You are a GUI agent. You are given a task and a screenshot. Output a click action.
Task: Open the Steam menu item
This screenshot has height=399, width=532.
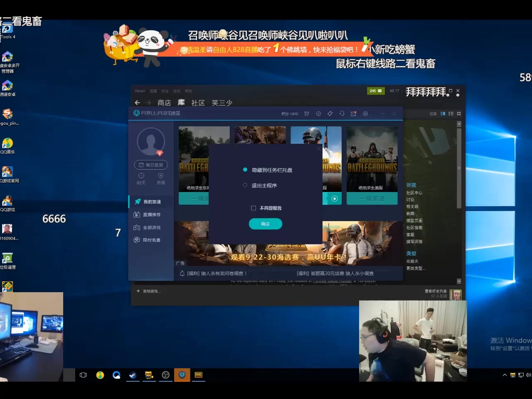tap(140, 91)
